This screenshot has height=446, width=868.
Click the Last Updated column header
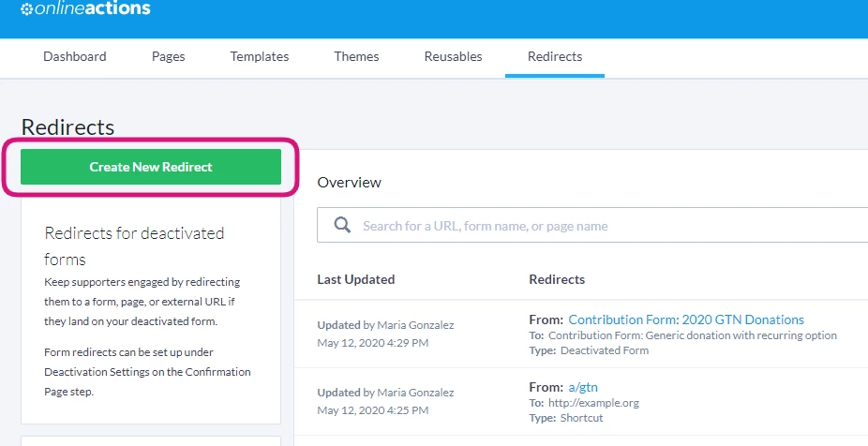[356, 279]
